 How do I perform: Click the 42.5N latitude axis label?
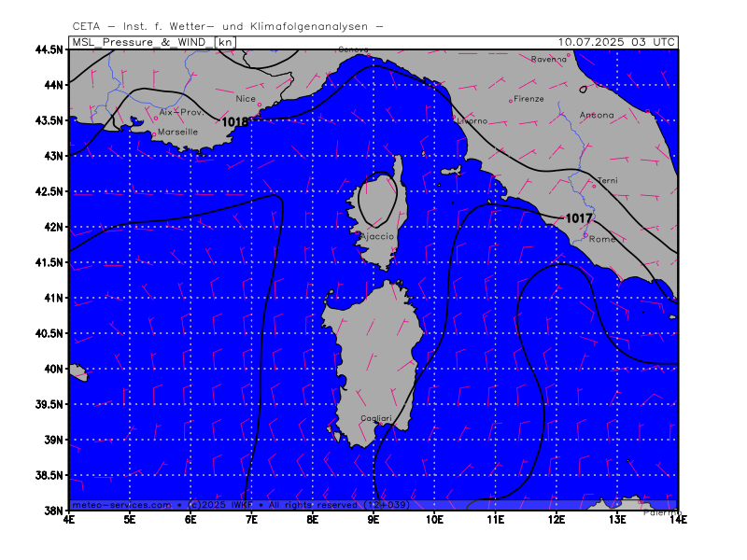pyautogui.click(x=49, y=191)
